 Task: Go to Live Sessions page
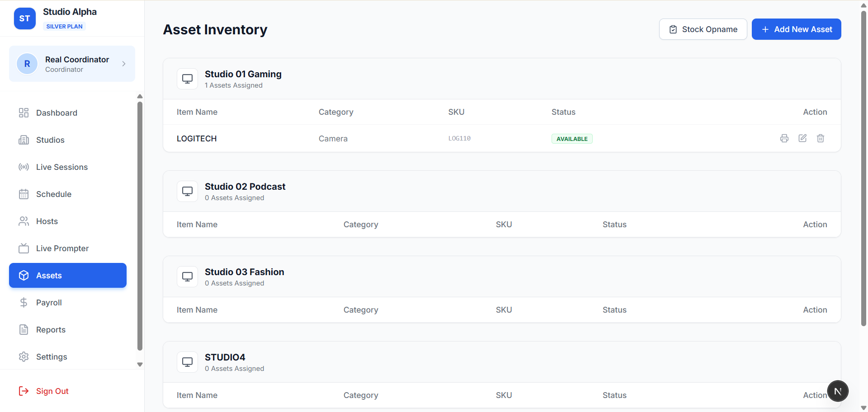click(61, 167)
